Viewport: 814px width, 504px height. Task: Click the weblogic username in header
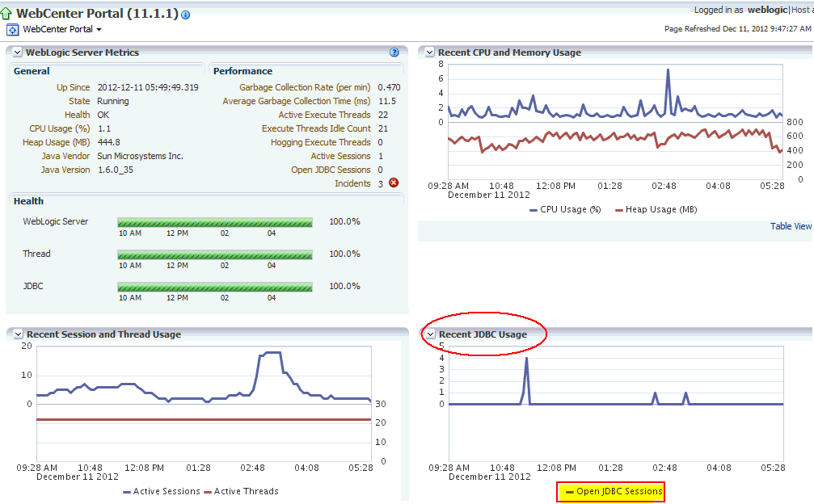(x=767, y=10)
